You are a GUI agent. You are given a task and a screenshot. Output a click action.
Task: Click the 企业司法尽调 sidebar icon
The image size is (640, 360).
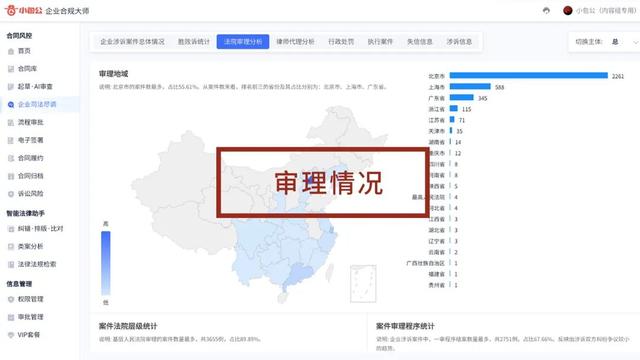(11, 104)
